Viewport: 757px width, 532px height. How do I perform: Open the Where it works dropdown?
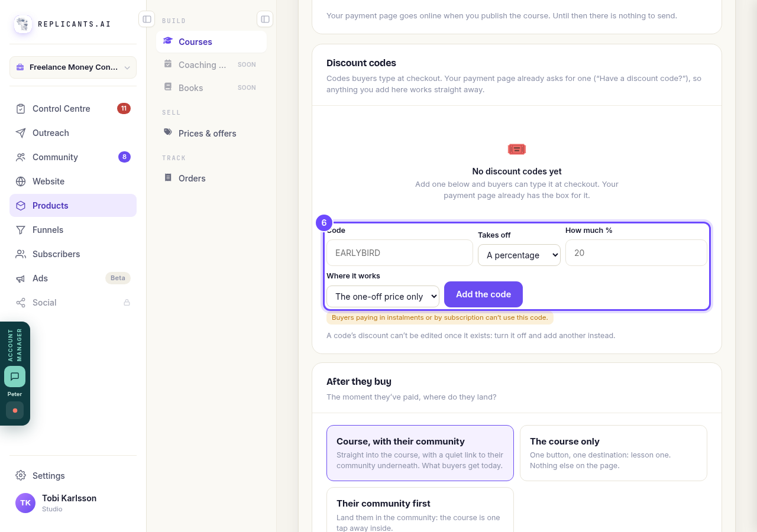[383, 297]
